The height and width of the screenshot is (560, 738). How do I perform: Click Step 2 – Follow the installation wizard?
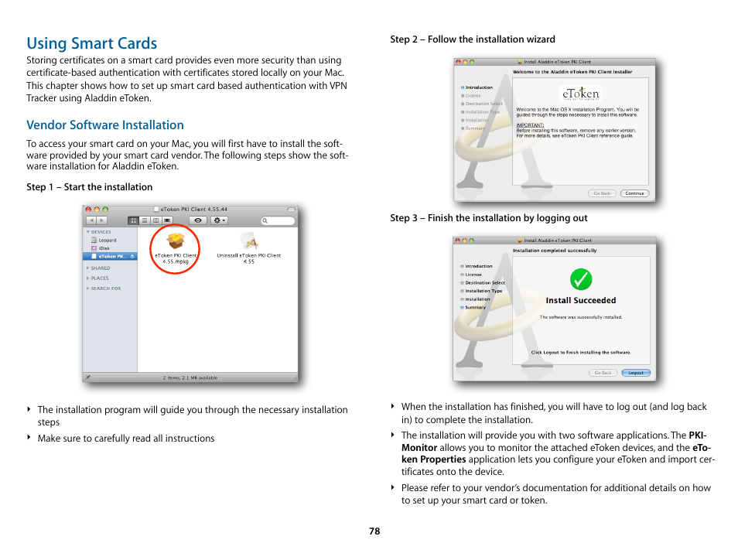(473, 39)
